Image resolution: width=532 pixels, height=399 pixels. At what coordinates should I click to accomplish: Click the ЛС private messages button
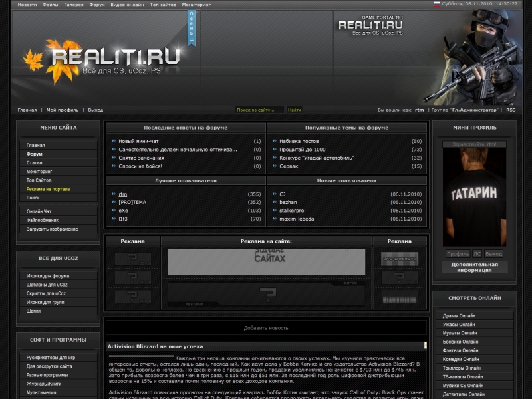click(x=477, y=254)
